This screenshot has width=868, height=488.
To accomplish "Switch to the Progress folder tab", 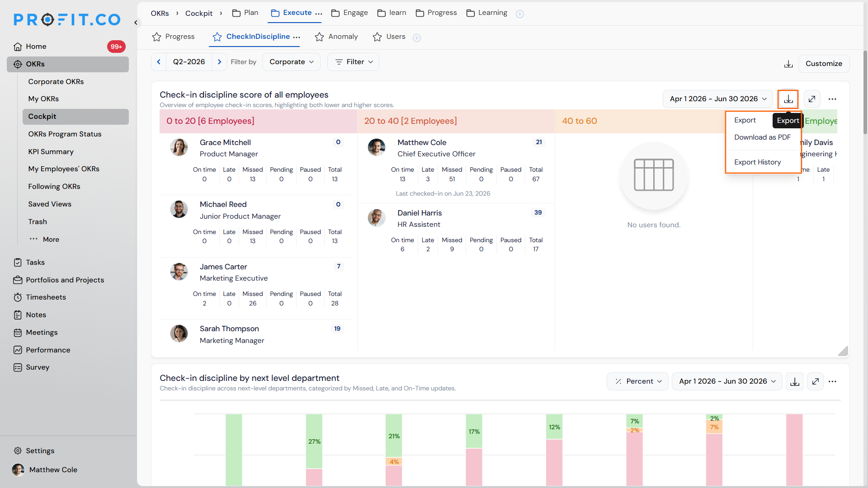I will point(436,13).
